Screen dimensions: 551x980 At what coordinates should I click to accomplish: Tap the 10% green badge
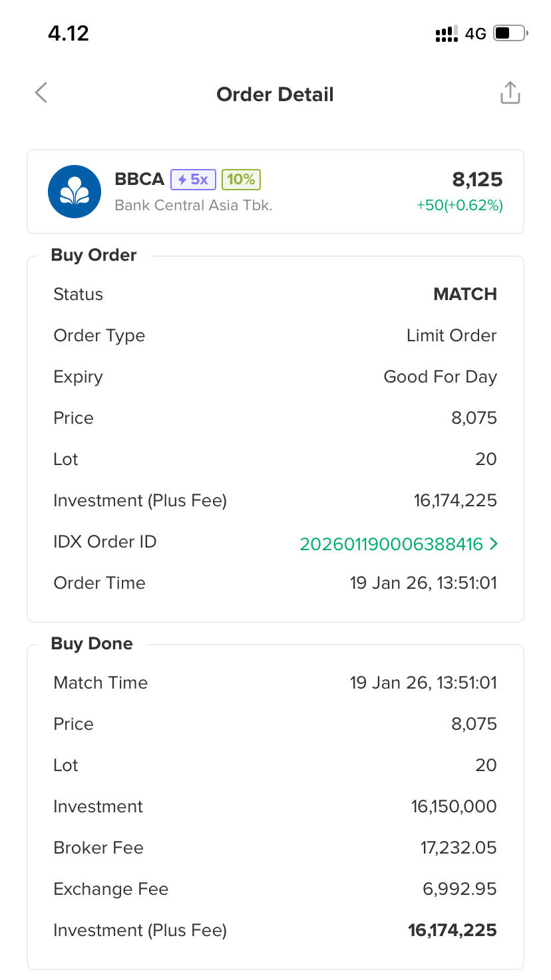[x=241, y=180]
